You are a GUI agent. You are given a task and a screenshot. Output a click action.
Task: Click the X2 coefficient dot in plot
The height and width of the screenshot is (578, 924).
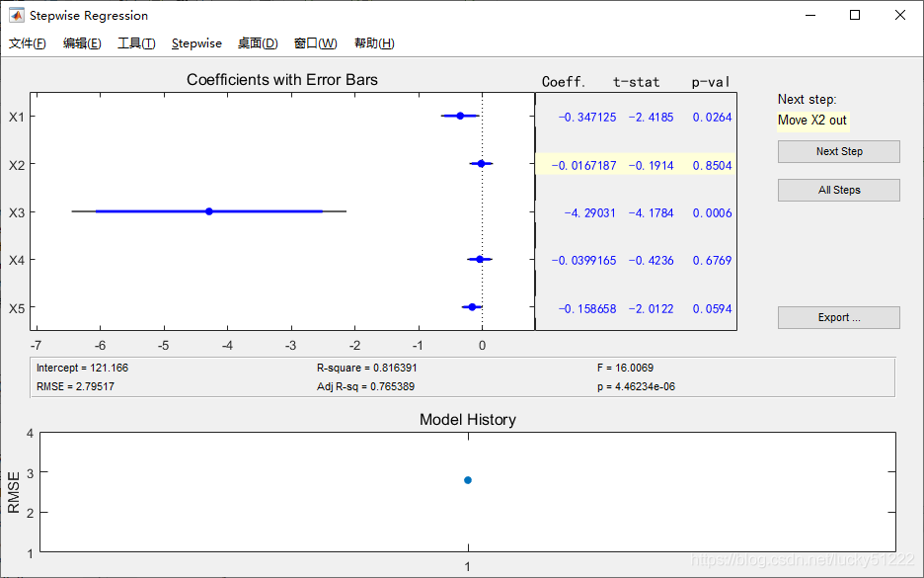click(x=482, y=163)
